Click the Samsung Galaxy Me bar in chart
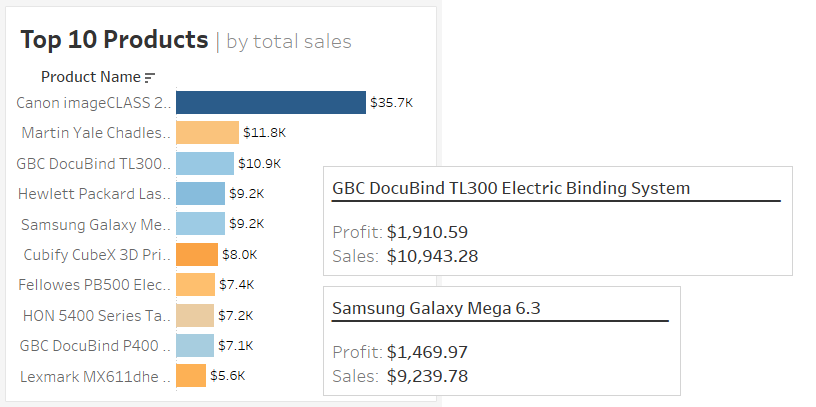This screenshot has height=407, width=816. click(x=200, y=223)
